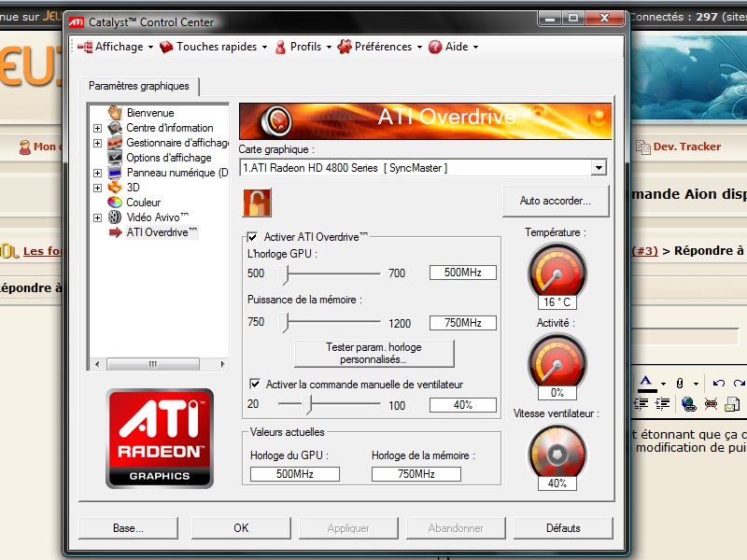Open the Carte graphique dropdown
Image resolution: width=747 pixels, height=560 pixels.
599,168
